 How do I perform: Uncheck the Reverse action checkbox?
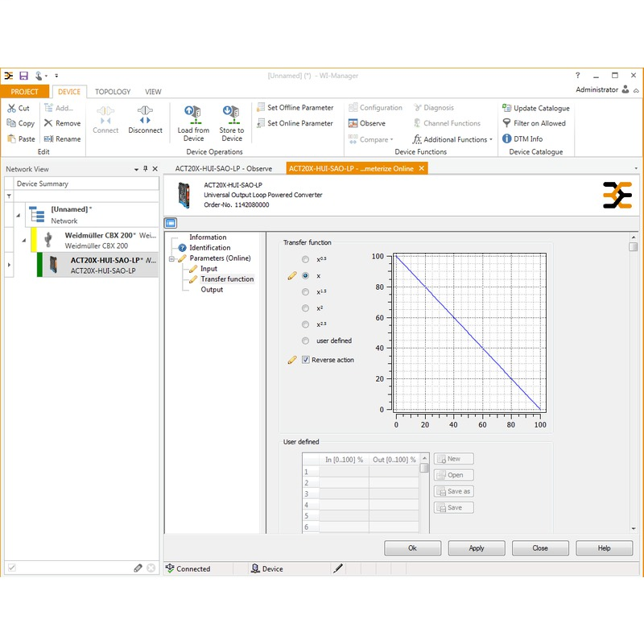pyautogui.click(x=306, y=360)
